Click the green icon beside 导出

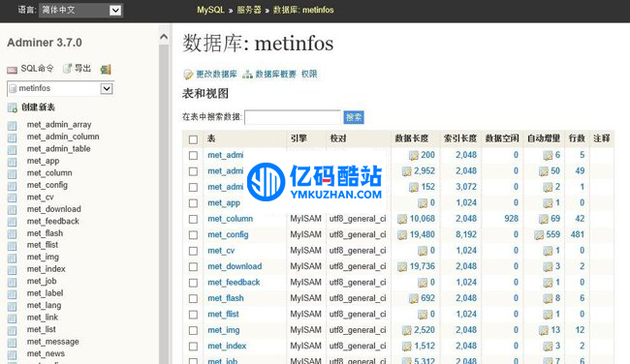(x=106, y=70)
